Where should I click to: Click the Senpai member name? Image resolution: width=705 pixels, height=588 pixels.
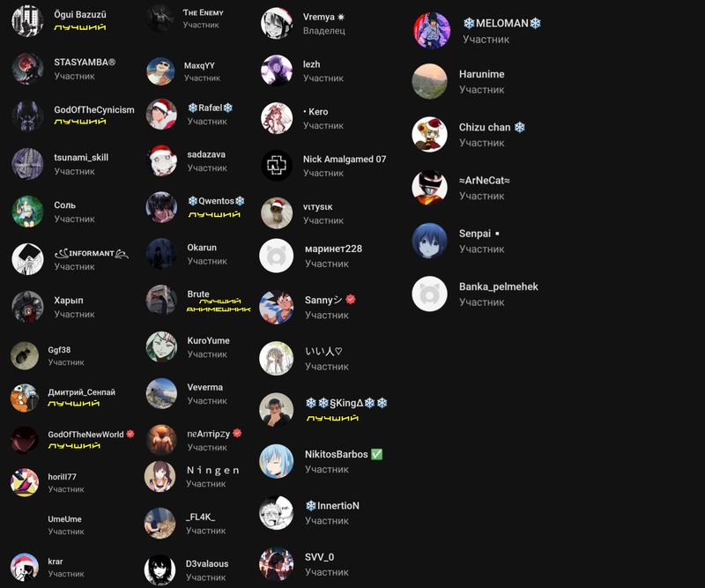[x=475, y=234]
